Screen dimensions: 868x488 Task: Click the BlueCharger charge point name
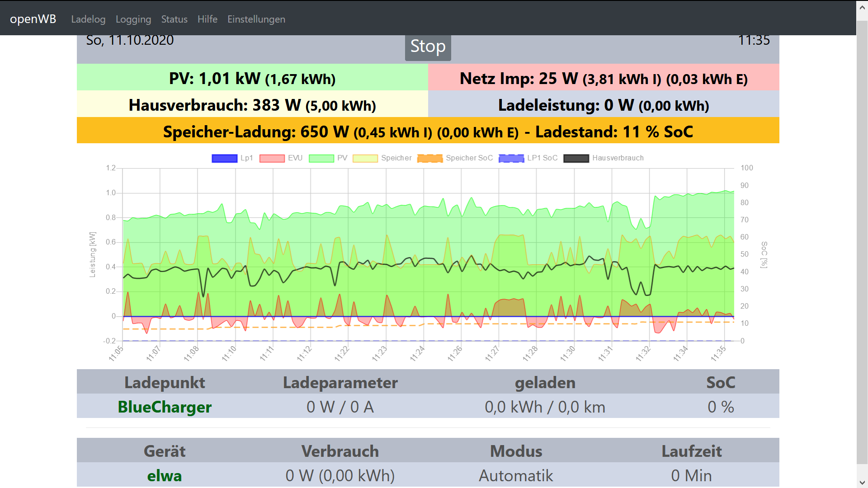(x=165, y=407)
